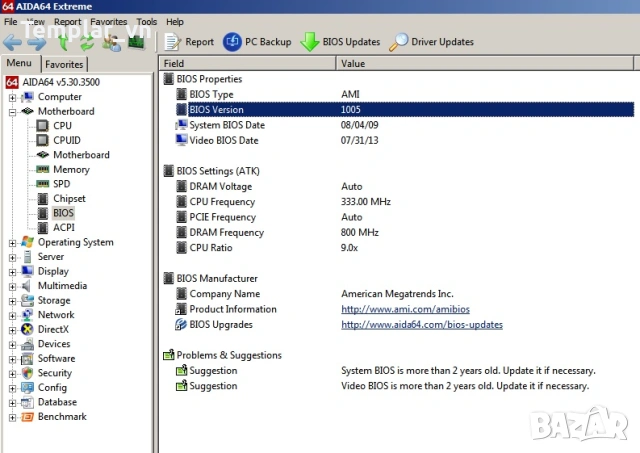This screenshot has width=640, height=453.
Task: Expand the Server tree node
Action: 13,258
